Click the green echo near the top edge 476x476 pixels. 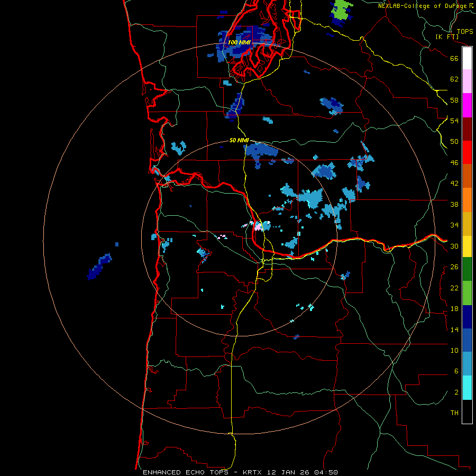point(342,11)
